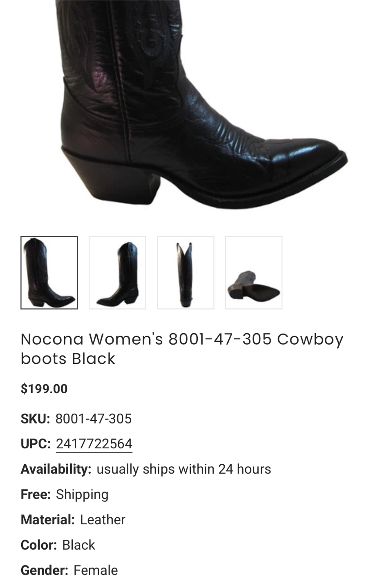The width and height of the screenshot is (380, 588).
Task: Select the $199.00 price text
Action: (x=44, y=389)
